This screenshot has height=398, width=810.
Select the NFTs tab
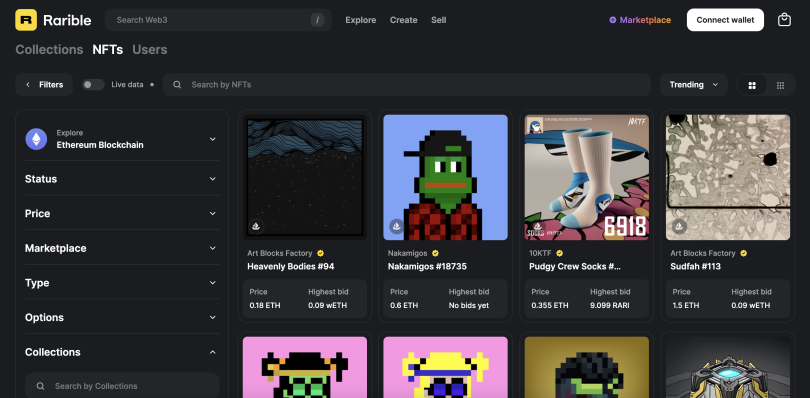click(x=107, y=50)
